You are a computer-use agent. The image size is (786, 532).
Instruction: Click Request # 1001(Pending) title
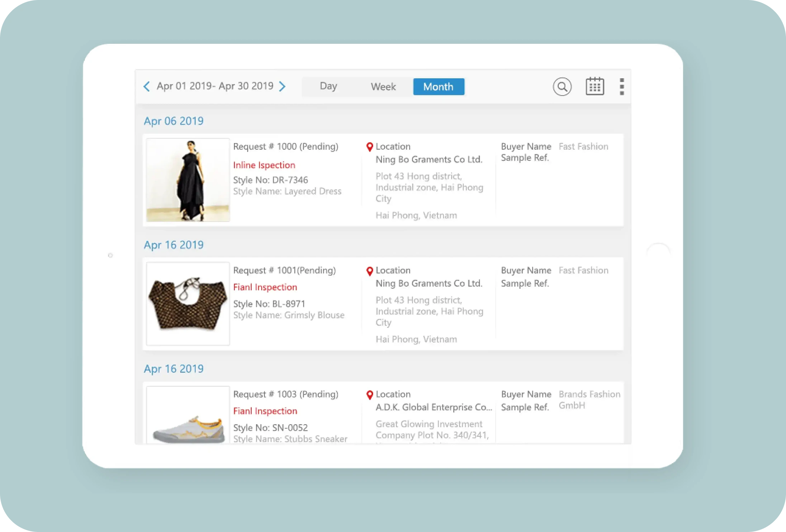(x=284, y=270)
